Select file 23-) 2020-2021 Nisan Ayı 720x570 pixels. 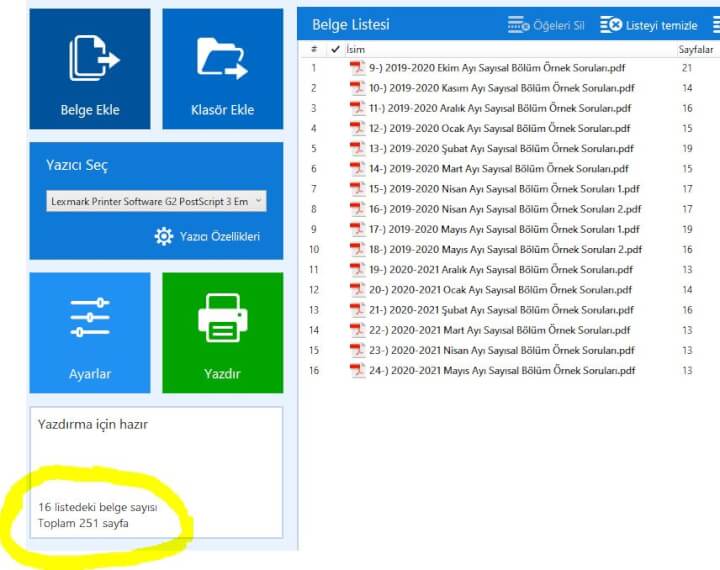(x=501, y=350)
